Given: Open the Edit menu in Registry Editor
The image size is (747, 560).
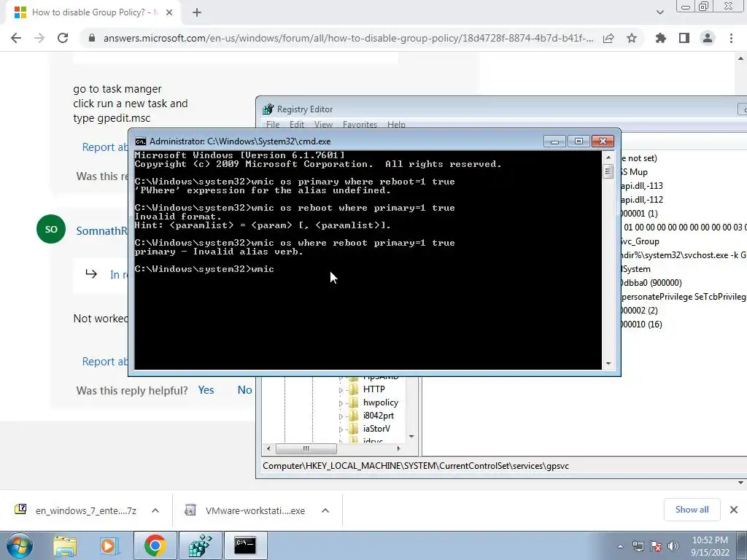Looking at the screenshot, I should point(297,125).
